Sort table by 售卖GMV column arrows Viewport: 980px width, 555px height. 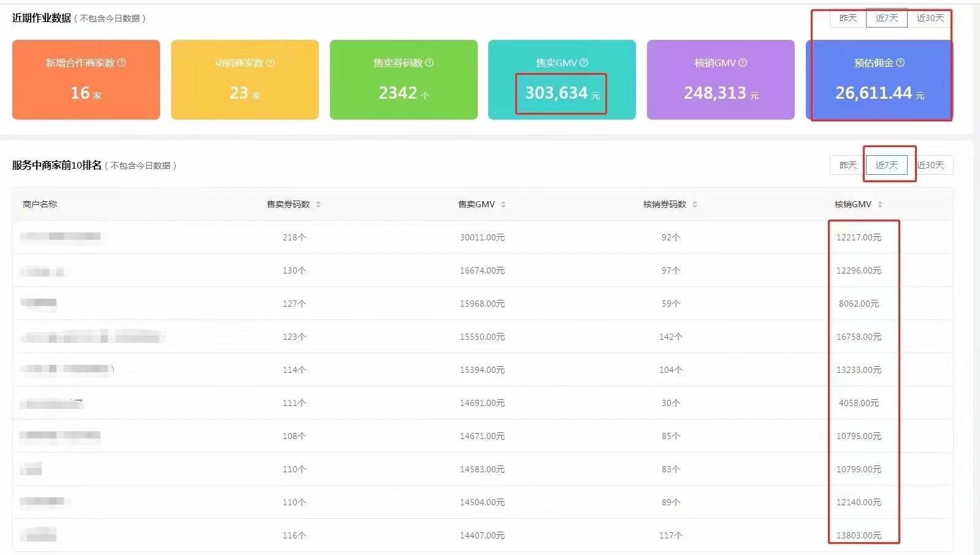(x=503, y=205)
